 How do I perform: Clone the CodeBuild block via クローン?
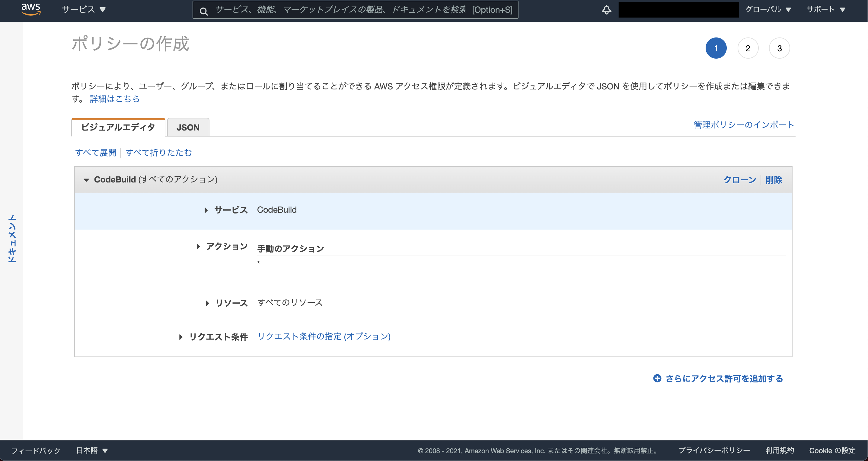[x=739, y=180]
